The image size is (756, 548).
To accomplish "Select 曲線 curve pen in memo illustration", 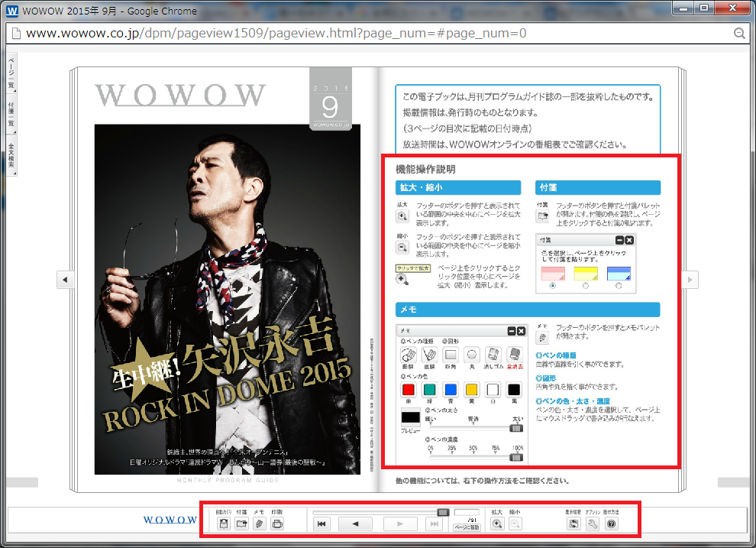I will (x=409, y=355).
